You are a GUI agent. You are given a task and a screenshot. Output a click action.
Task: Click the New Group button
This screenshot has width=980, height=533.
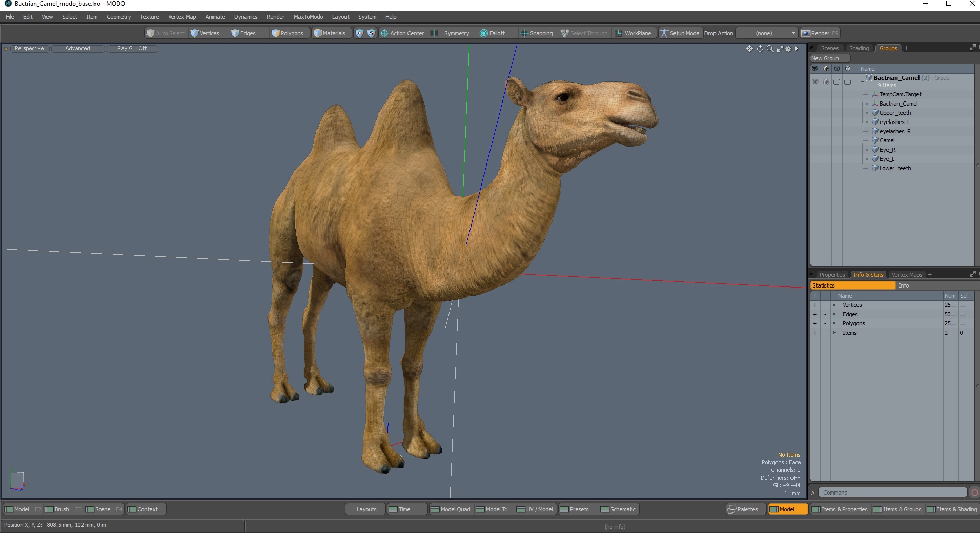coord(830,58)
